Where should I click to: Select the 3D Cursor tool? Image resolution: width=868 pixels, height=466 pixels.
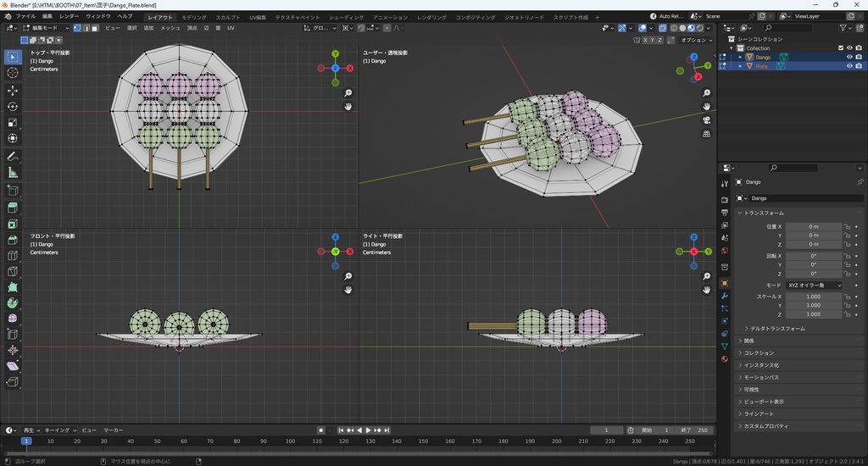(13, 73)
